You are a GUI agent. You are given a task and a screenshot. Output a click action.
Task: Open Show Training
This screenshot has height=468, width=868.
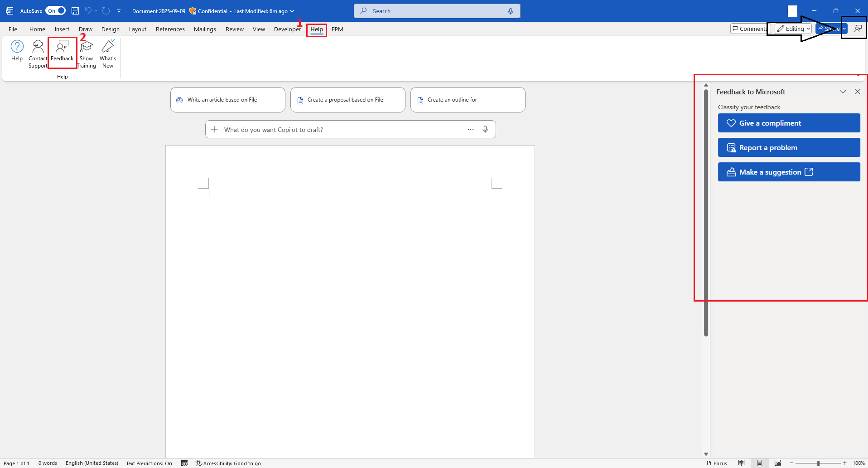(86, 54)
